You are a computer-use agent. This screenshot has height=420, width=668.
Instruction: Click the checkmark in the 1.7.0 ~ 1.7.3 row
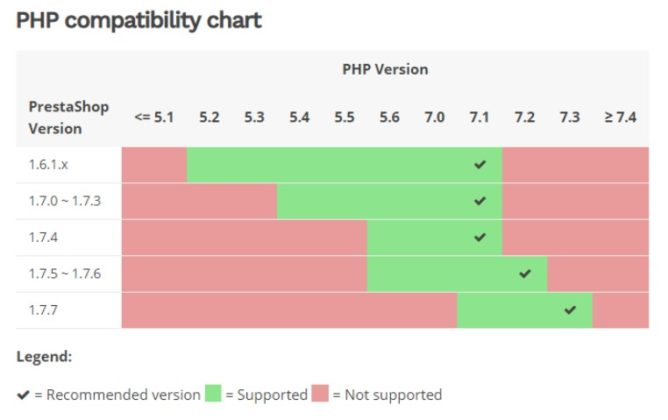(x=480, y=201)
